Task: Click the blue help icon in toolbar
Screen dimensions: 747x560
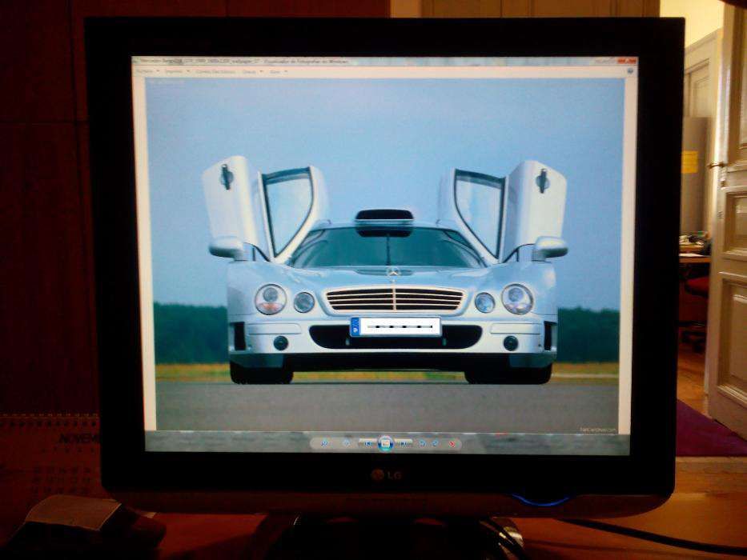Action: coord(630,71)
